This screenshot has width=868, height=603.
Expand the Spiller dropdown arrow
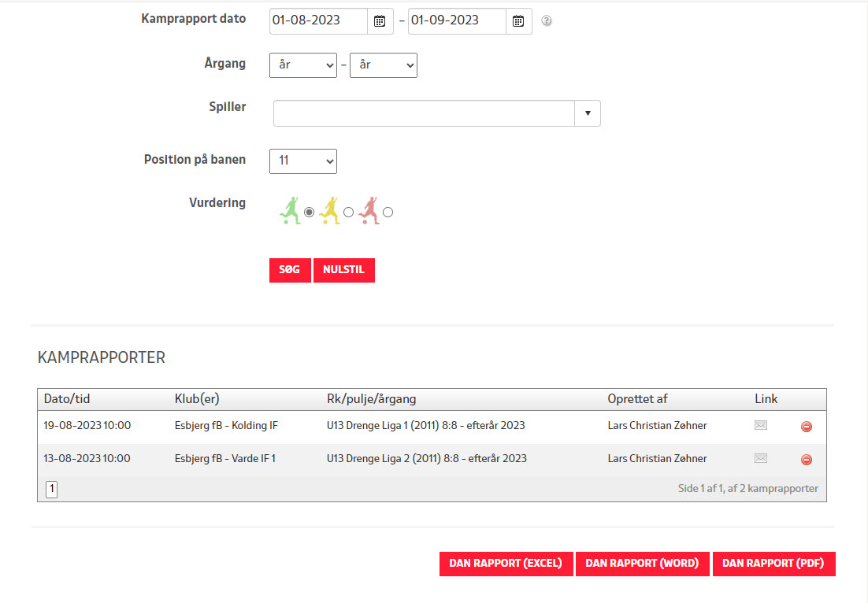(588, 113)
